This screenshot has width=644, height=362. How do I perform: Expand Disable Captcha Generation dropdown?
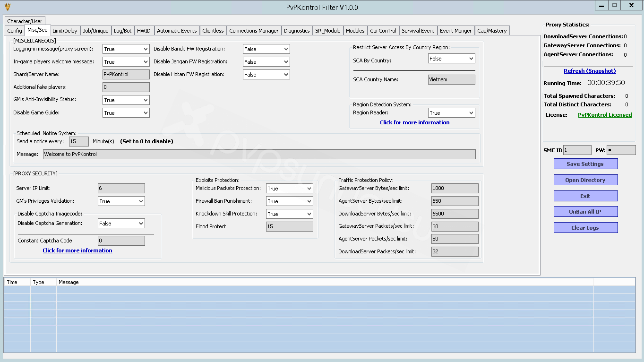(121, 224)
